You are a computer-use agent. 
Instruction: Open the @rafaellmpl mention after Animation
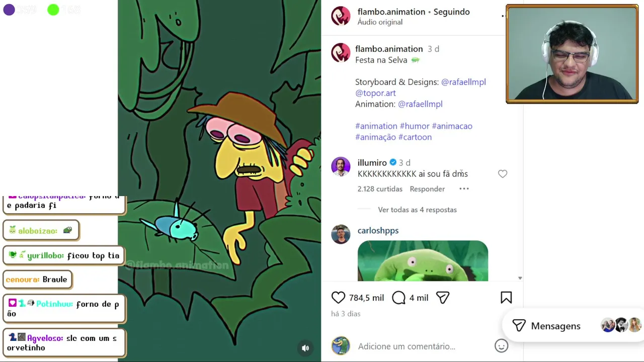click(x=420, y=104)
